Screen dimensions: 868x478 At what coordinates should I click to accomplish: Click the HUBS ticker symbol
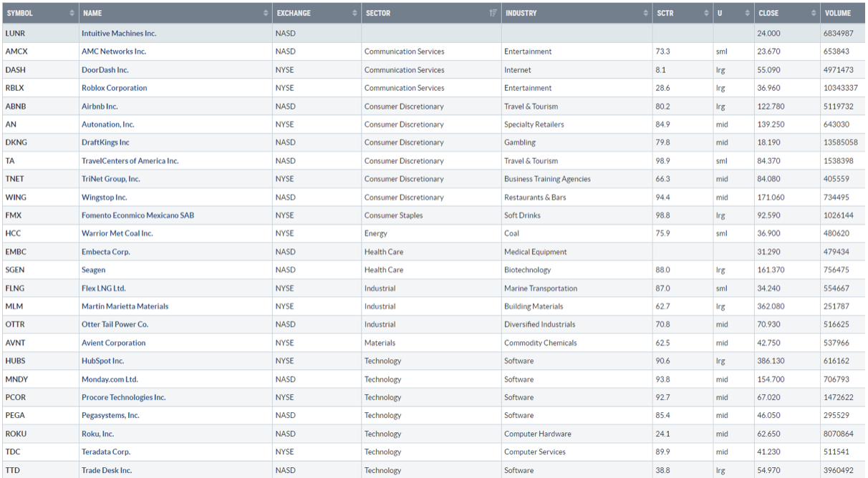tap(16, 361)
